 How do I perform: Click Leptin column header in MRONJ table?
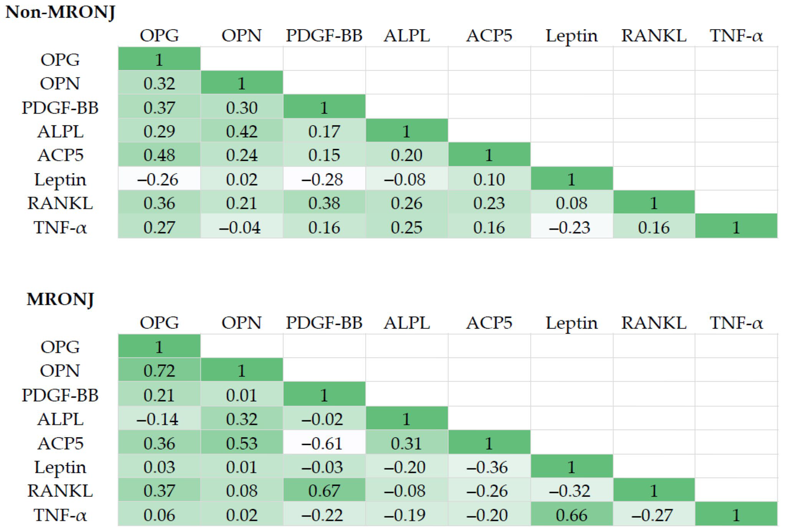(571, 323)
